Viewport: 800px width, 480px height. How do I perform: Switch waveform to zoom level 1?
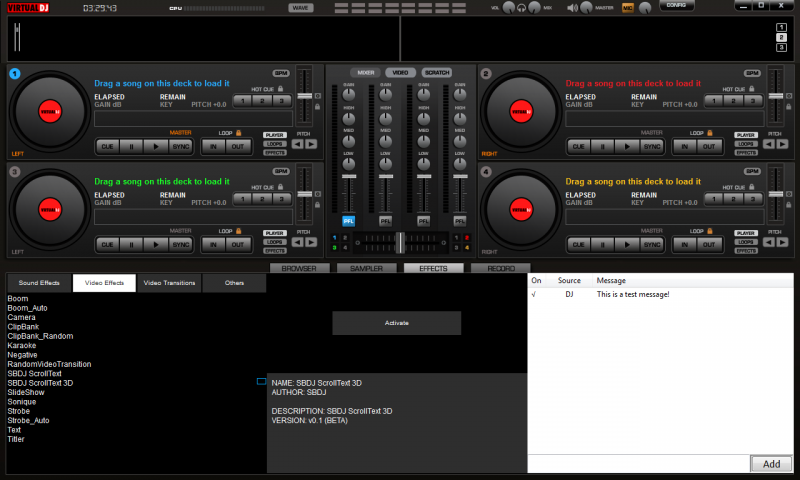pos(781,27)
